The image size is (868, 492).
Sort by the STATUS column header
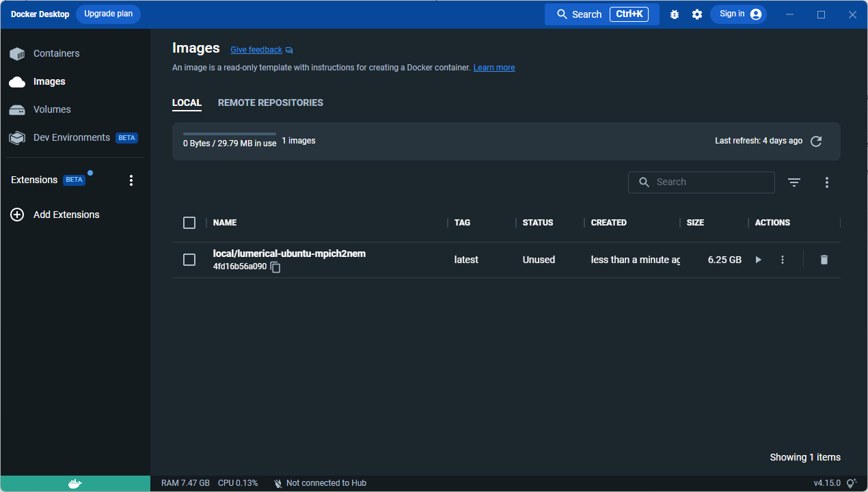coord(538,223)
